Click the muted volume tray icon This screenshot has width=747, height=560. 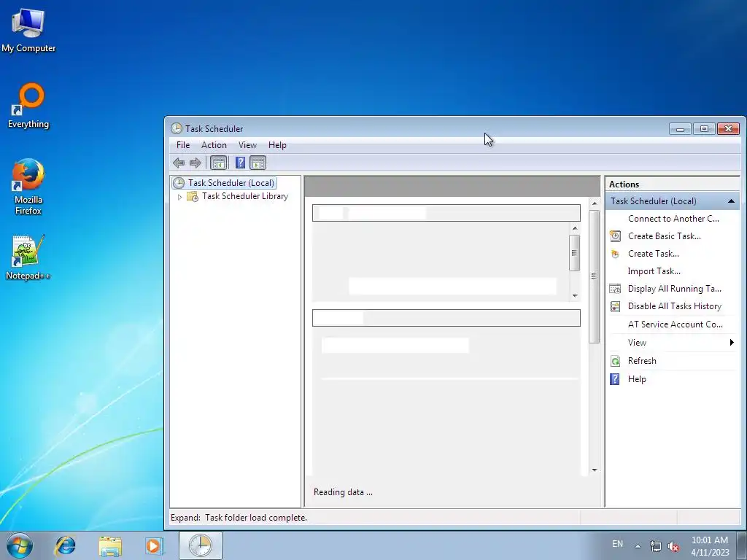(x=673, y=546)
